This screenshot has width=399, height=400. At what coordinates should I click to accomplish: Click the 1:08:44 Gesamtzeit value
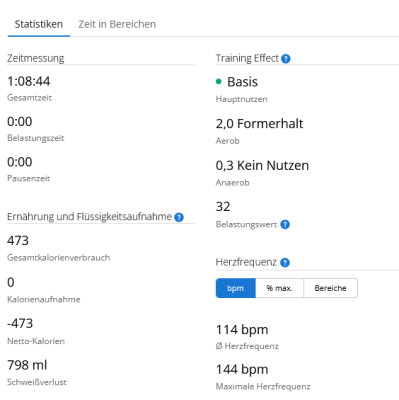(29, 81)
